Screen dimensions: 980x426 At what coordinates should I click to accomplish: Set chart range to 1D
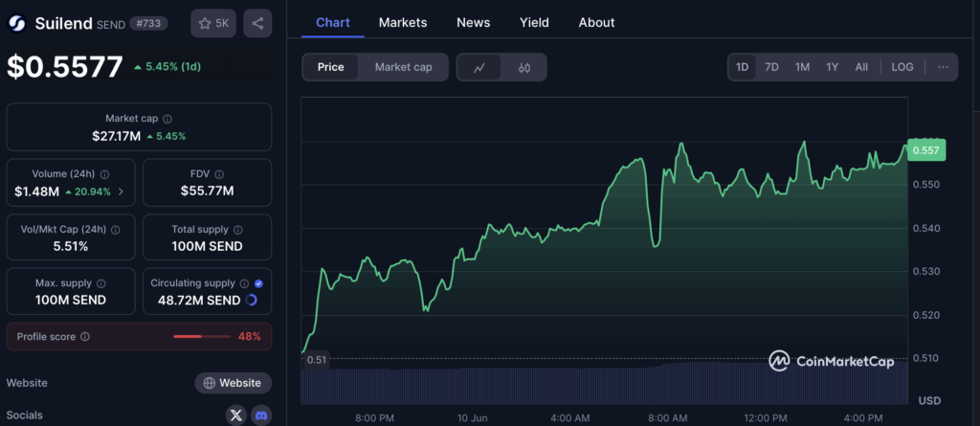click(x=742, y=67)
